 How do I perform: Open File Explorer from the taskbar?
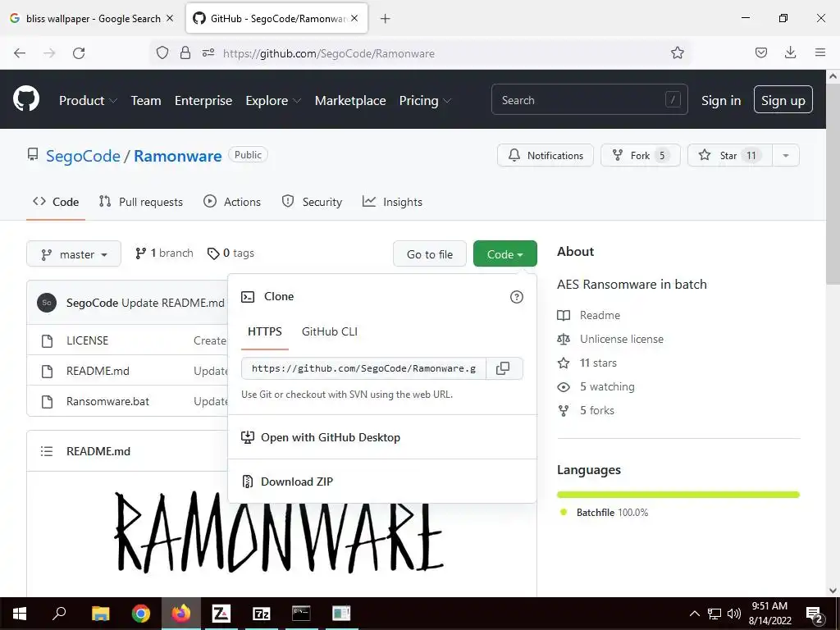[100, 614]
